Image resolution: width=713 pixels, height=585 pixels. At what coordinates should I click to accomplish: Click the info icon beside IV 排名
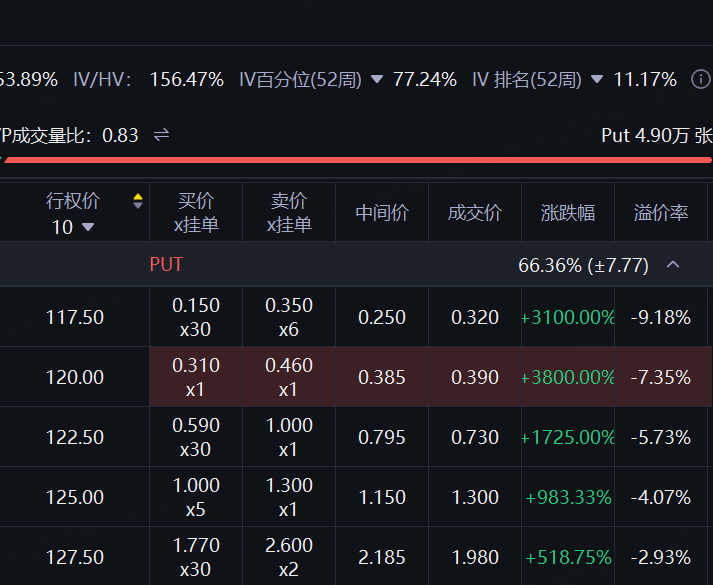pos(700,79)
